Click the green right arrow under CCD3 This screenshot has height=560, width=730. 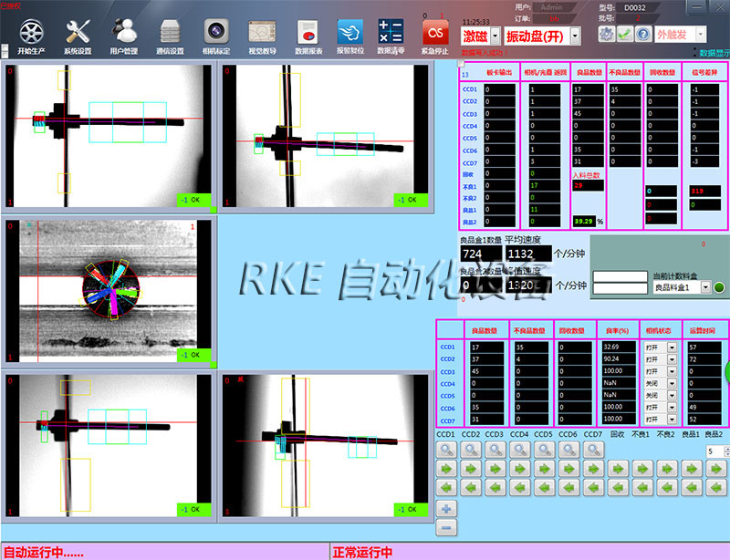(495, 469)
